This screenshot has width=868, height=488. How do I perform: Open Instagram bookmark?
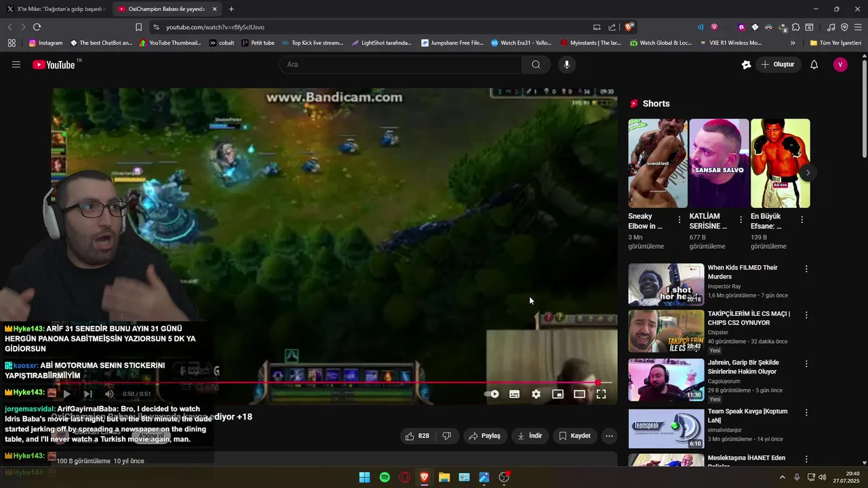coord(45,43)
